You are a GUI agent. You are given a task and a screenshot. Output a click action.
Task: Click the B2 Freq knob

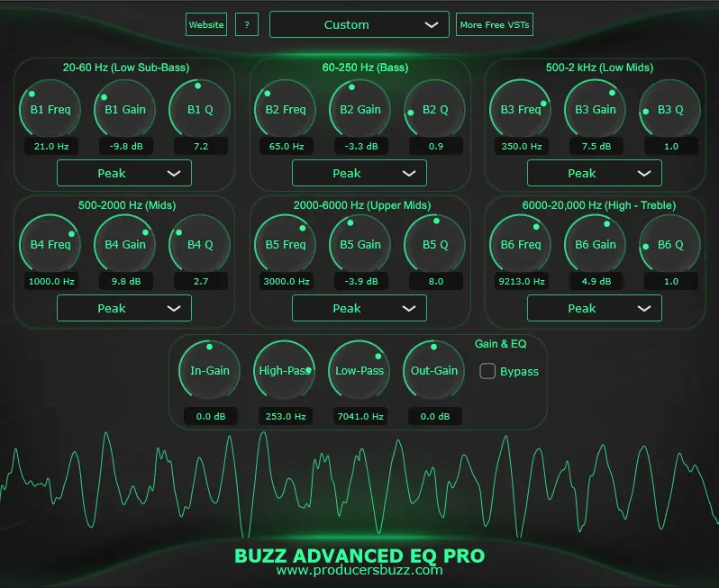click(x=286, y=110)
